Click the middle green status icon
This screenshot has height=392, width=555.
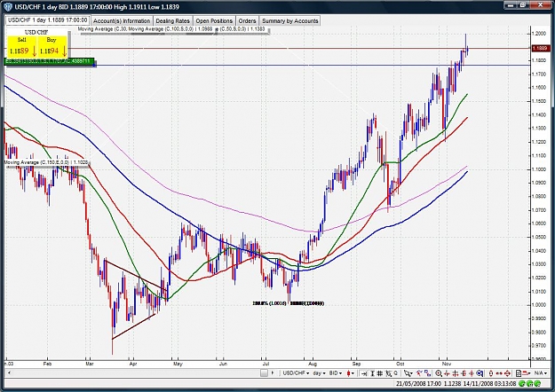tap(530, 383)
